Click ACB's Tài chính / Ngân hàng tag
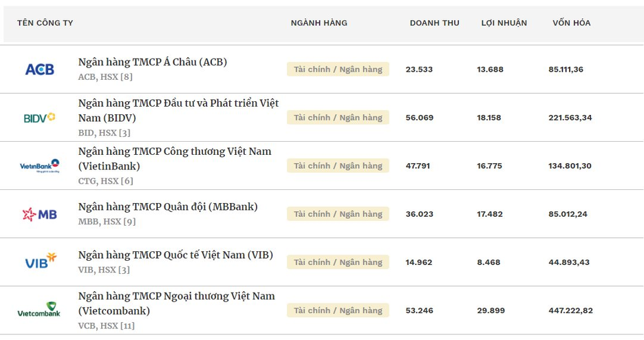Image resolution: width=644 pixels, height=340 pixels. pyautogui.click(x=338, y=70)
